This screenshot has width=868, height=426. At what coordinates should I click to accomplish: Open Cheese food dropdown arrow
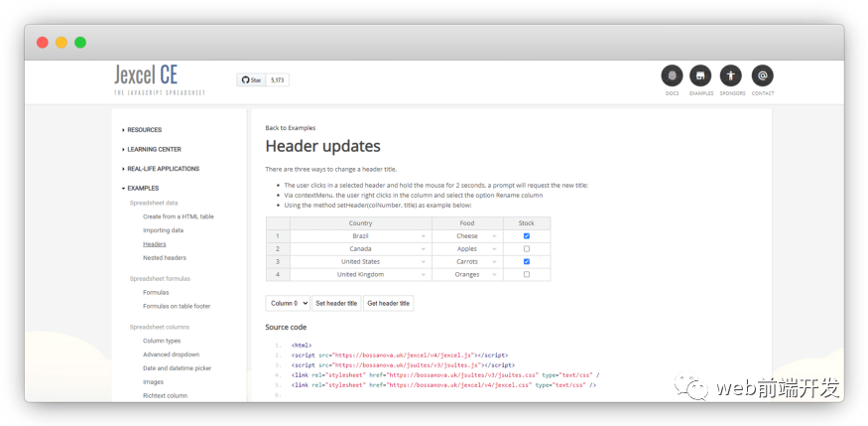click(x=494, y=236)
